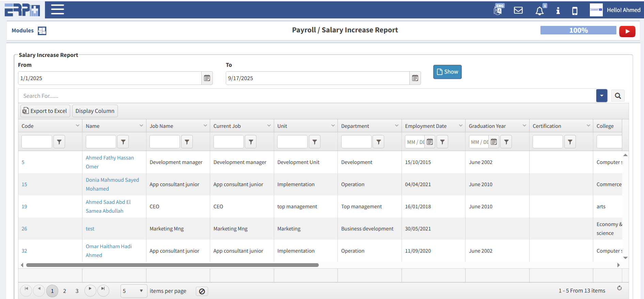Expand the blue search options dropdown
Screen dimensions: 644x299
[601, 96]
